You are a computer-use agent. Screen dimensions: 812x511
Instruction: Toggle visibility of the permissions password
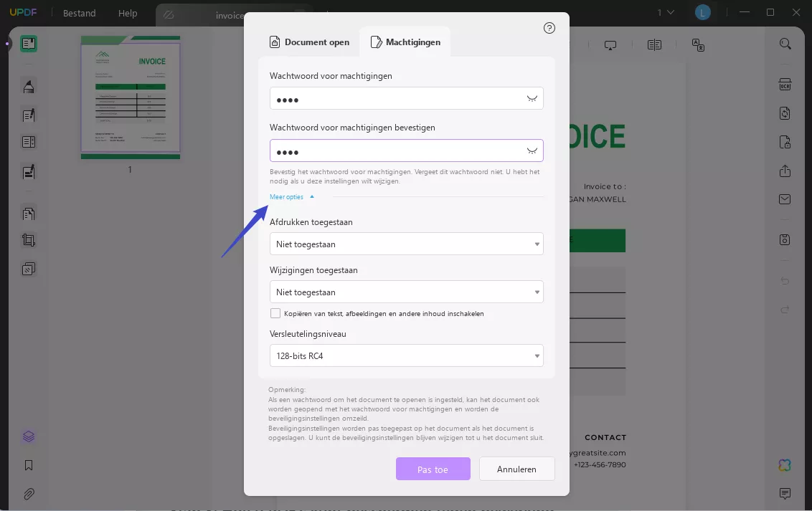pos(532,98)
